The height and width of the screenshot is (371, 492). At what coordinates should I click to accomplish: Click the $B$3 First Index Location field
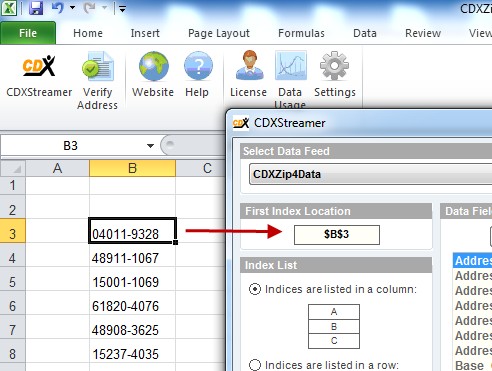coord(337,235)
